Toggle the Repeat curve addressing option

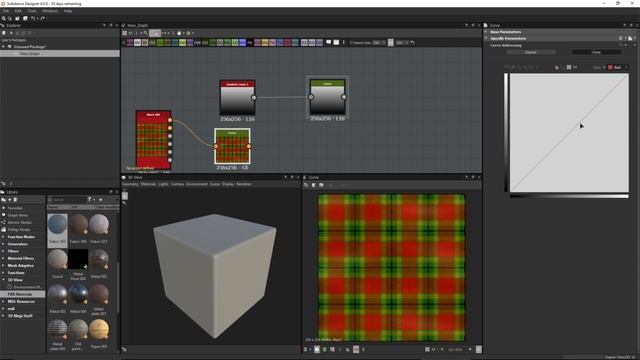pyautogui.click(x=531, y=52)
